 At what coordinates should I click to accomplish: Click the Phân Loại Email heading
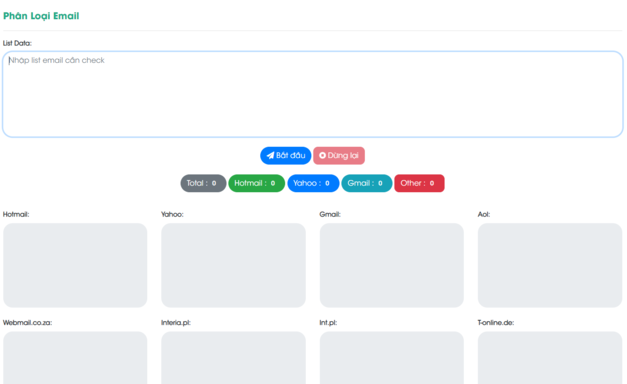[41, 16]
